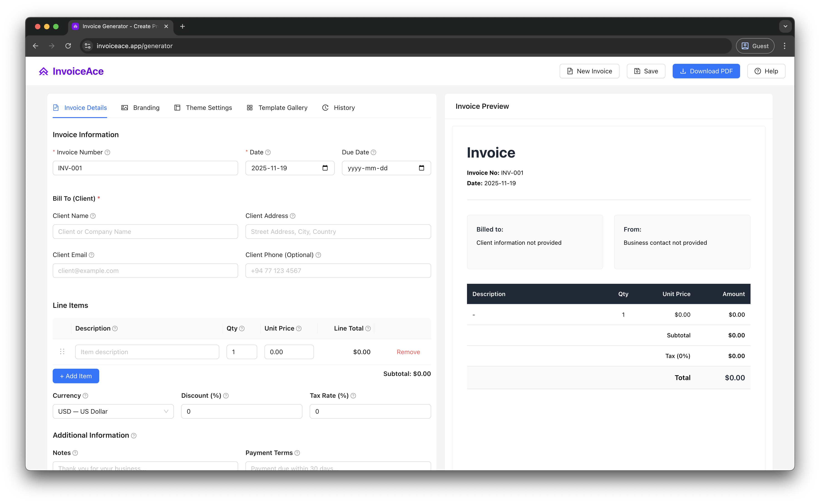
Task: Switch to the Branding tab
Action: point(140,107)
